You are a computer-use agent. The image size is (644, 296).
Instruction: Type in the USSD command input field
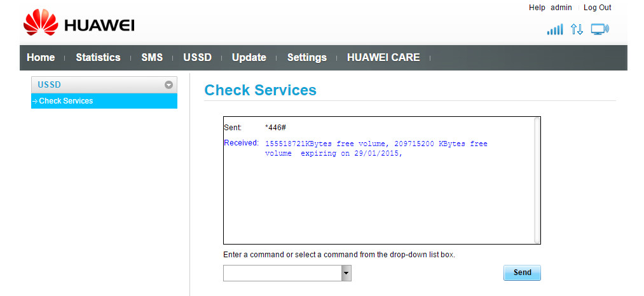pyautogui.click(x=282, y=273)
